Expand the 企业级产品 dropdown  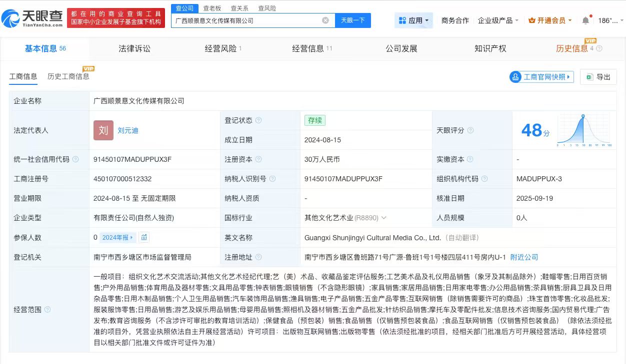[498, 20]
